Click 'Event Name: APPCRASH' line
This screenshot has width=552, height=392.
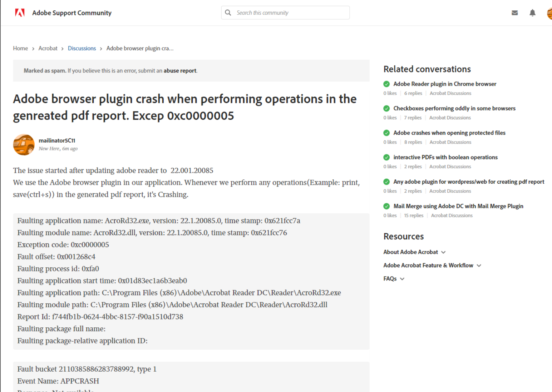pos(58,381)
